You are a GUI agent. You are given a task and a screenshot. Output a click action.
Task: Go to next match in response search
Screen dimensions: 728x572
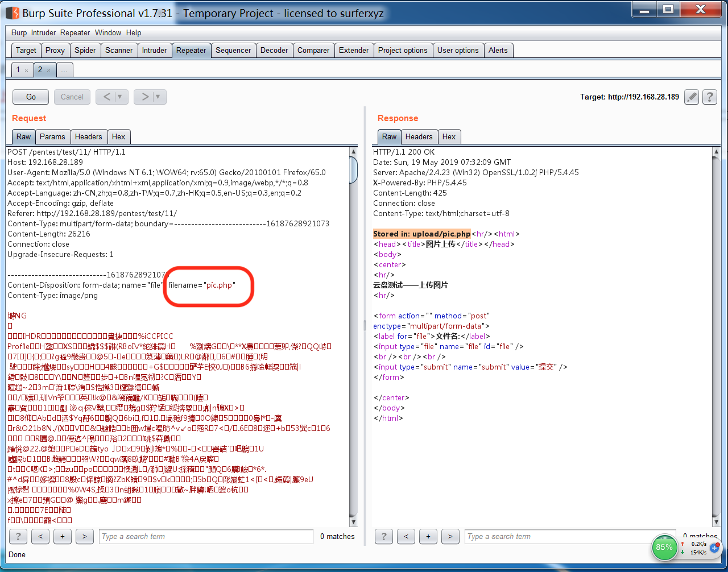450,536
